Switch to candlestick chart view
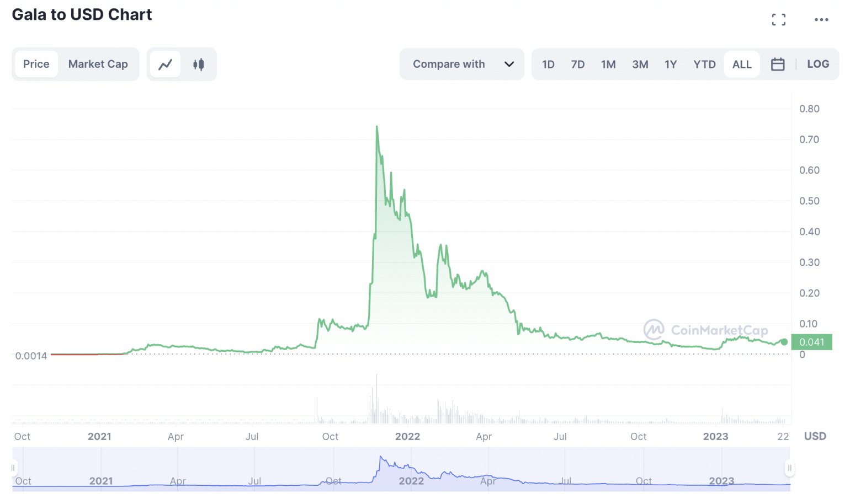Viewport: 850px width, 504px height. click(x=199, y=65)
